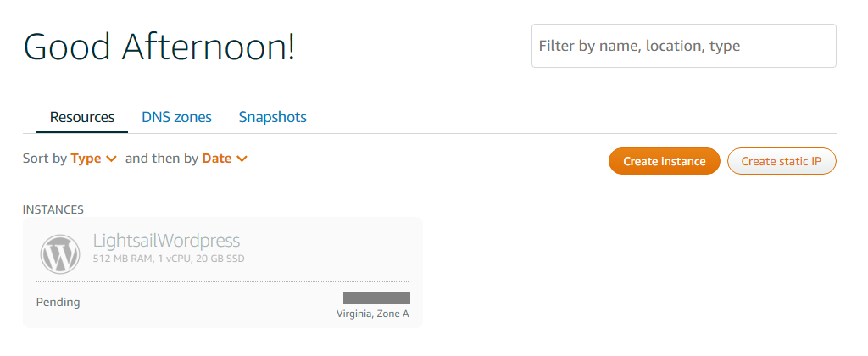Click the Create static IP button
868x356 pixels.
781,161
